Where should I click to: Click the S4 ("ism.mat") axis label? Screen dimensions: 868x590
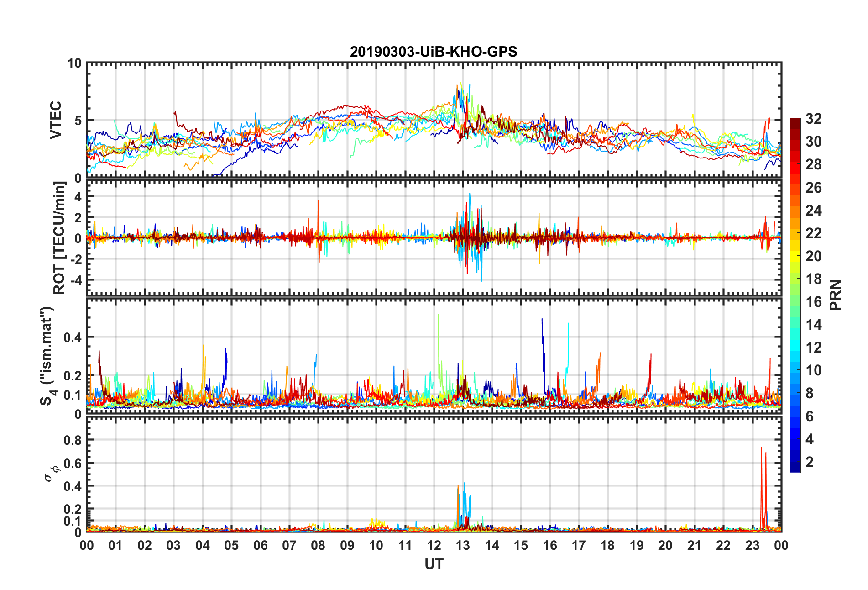coord(47,356)
